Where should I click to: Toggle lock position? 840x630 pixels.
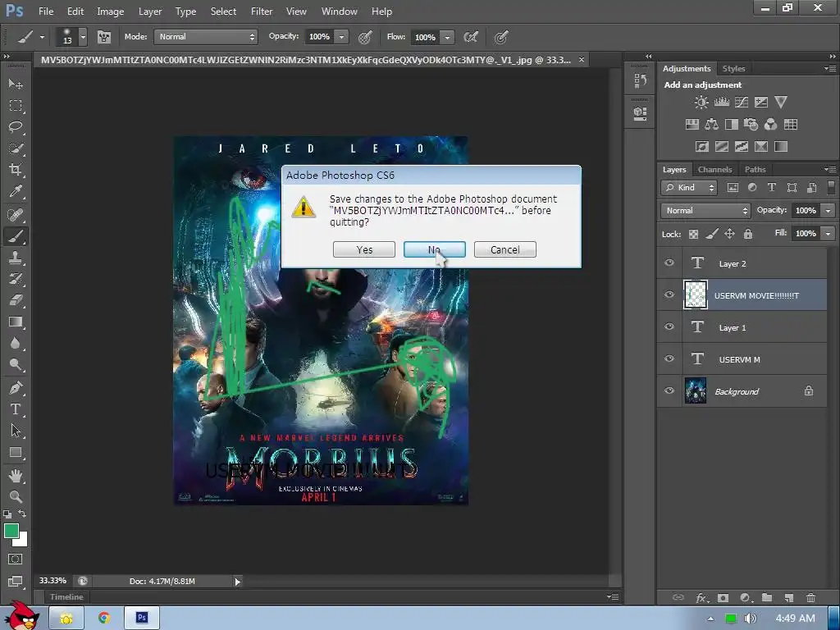point(729,234)
